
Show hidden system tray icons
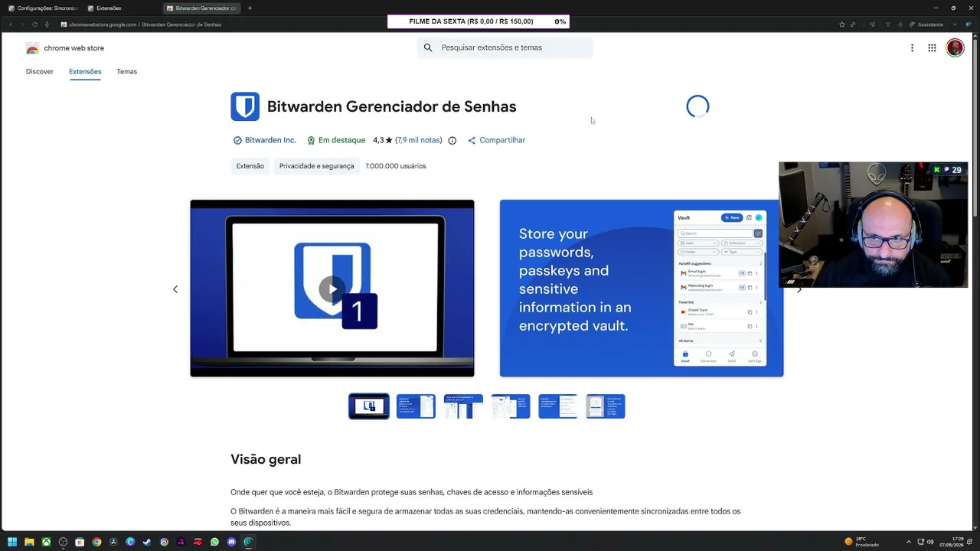tap(908, 542)
